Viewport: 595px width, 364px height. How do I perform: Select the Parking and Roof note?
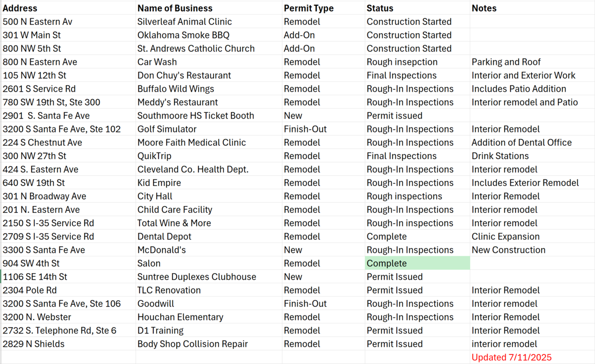coord(533,62)
